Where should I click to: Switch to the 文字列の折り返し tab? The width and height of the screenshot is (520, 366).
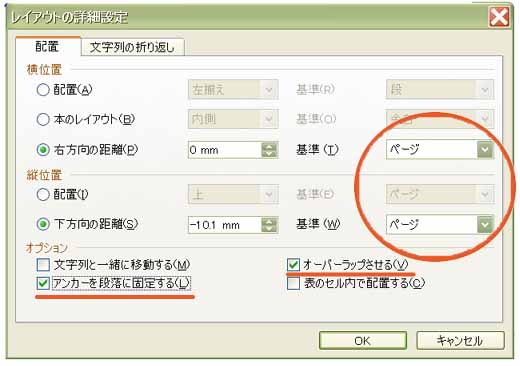(133, 47)
